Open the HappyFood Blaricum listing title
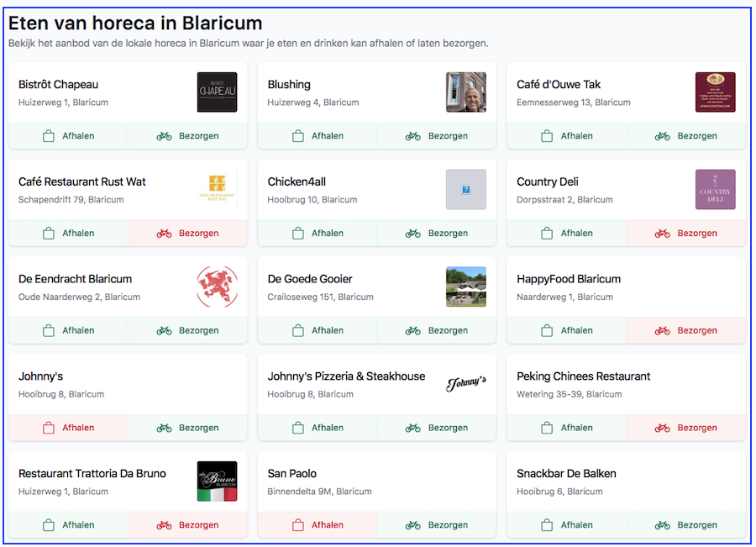 [569, 279]
